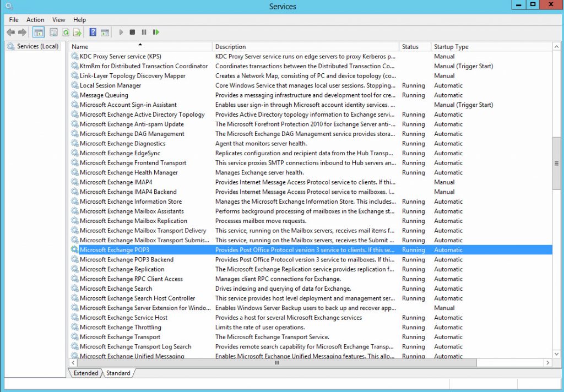Image resolution: width=564 pixels, height=392 pixels.
Task: Select Services (Local) in the console tree
Action: [x=37, y=46]
